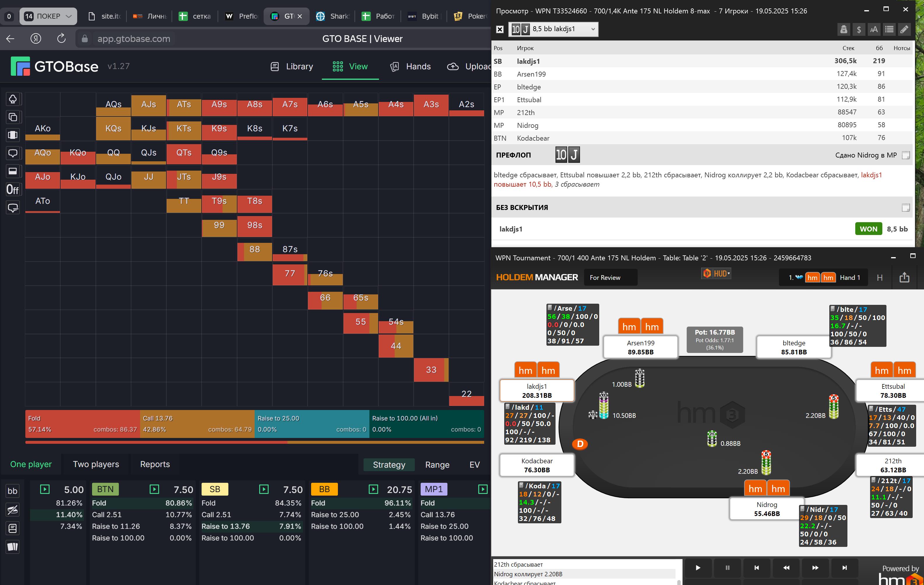
Task: Click the Fold 57.14% action bar
Action: pyautogui.click(x=82, y=424)
